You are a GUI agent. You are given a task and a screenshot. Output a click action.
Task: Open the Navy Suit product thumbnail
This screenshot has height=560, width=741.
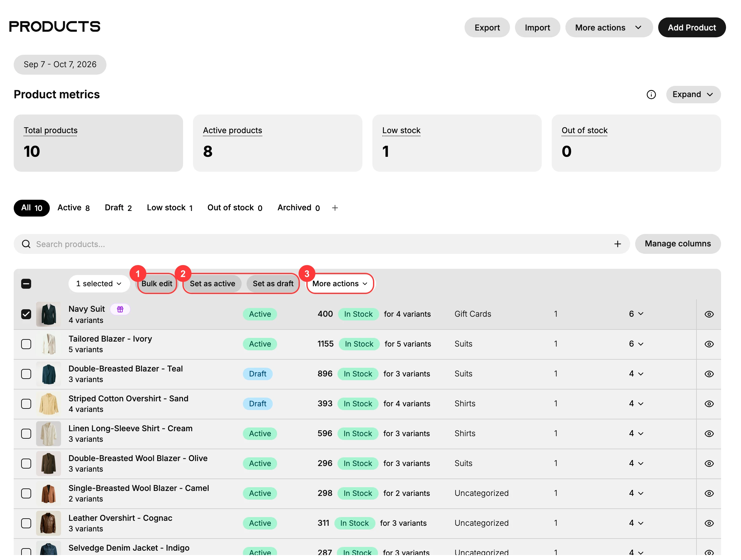[49, 314]
